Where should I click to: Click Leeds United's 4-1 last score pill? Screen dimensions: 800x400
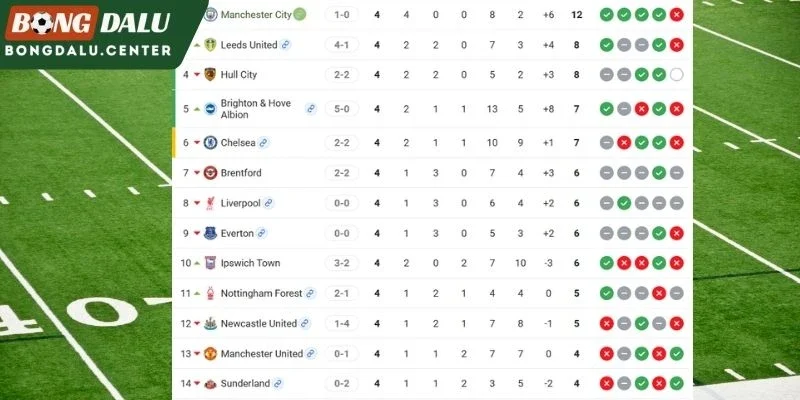[x=342, y=45]
